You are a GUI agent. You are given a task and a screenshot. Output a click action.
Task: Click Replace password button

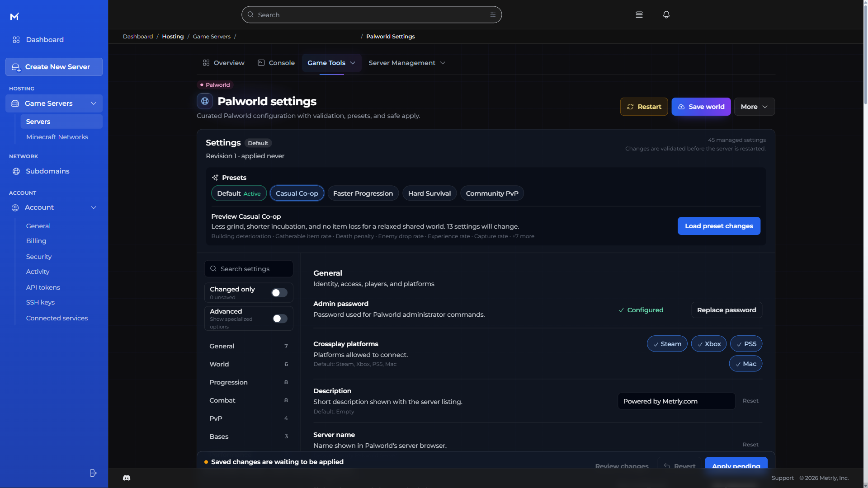(726, 310)
